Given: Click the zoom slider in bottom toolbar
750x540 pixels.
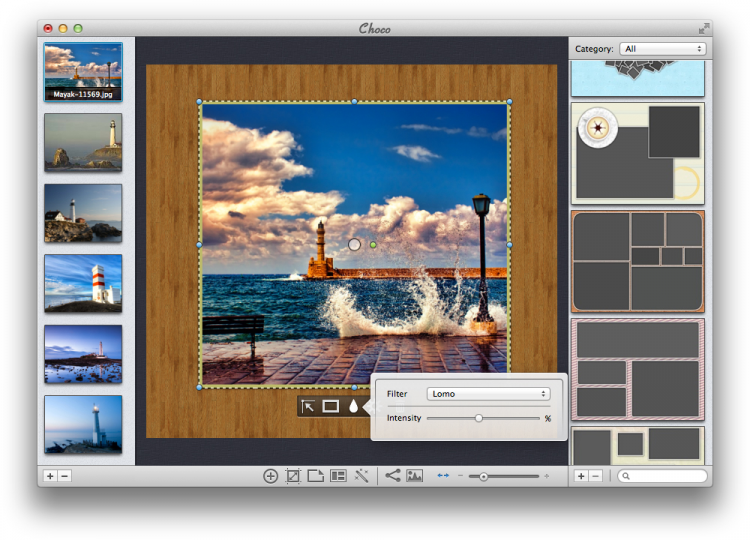Looking at the screenshot, I should [484, 477].
